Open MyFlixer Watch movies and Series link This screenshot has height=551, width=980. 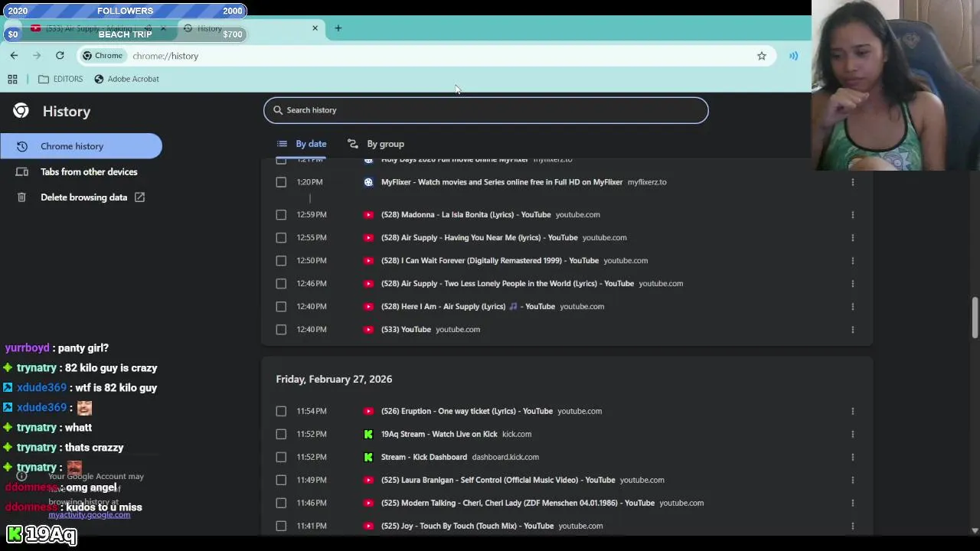point(501,182)
